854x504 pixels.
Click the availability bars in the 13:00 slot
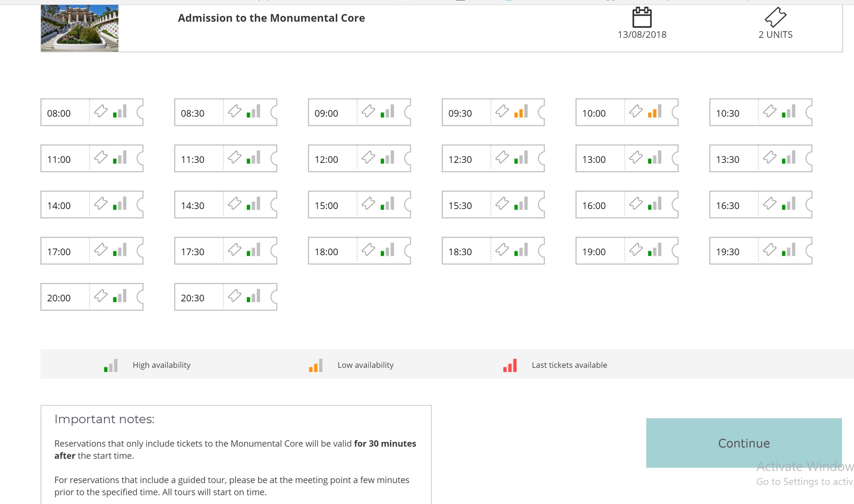(655, 157)
